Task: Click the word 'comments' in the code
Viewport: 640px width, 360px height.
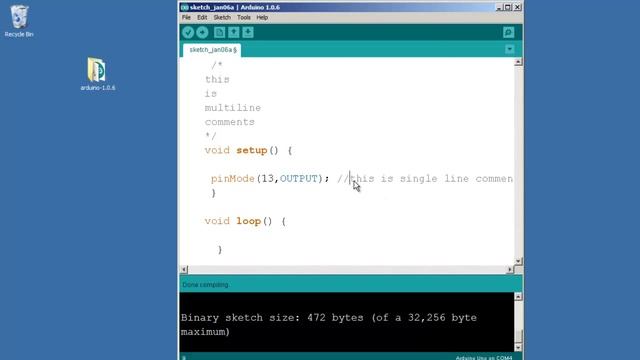Action: pos(230,122)
